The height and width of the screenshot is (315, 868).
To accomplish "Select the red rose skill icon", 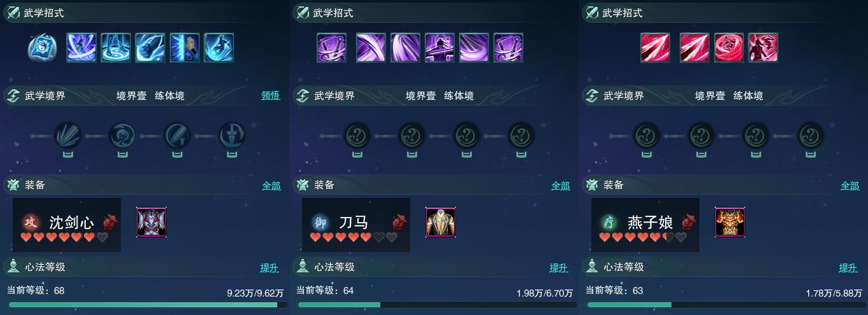I will 729,48.
